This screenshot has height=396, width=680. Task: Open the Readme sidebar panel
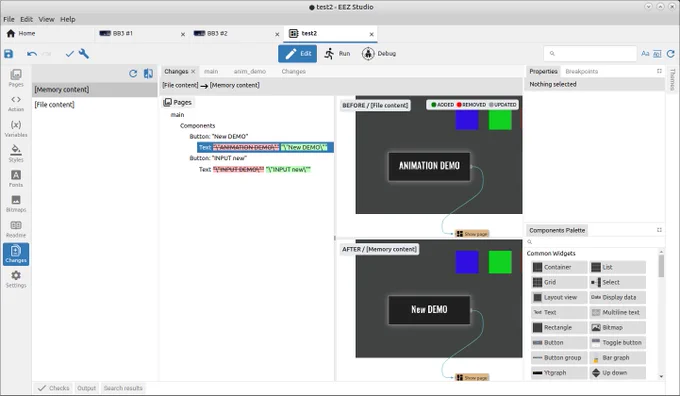[x=16, y=229]
